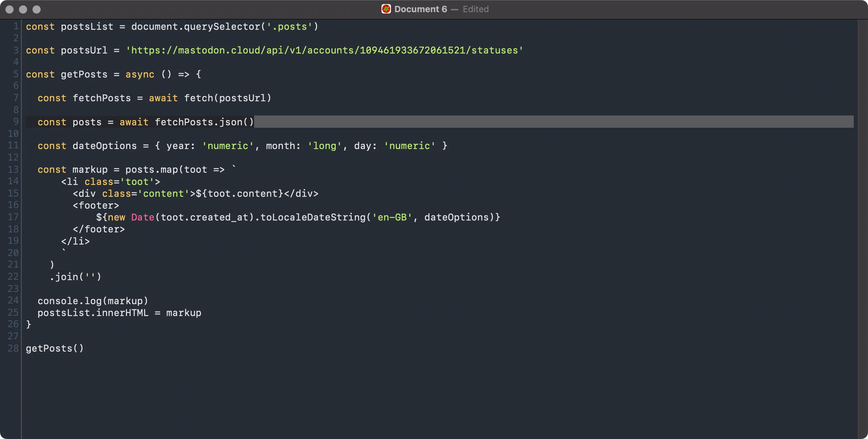
Task: Click the 'Document 6' window title
Action: [420, 9]
